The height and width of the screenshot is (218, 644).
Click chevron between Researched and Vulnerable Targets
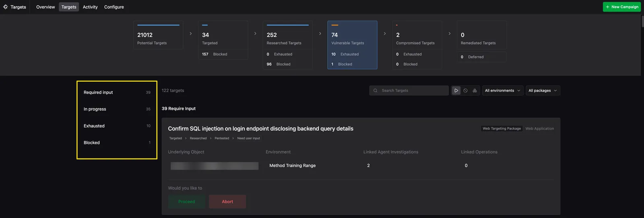pyautogui.click(x=320, y=33)
